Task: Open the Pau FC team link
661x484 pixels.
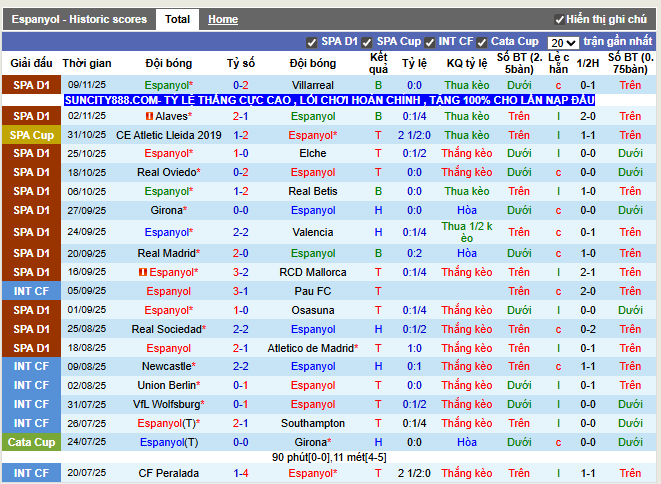Action: 313,291
